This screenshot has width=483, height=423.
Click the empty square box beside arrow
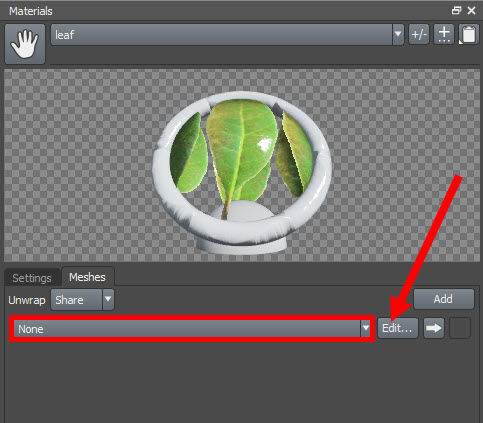coord(460,328)
